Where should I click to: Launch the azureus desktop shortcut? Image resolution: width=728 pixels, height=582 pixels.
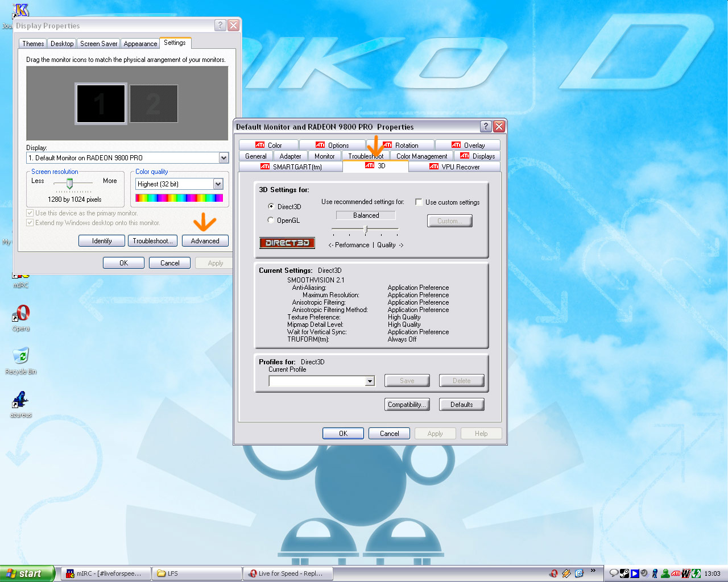[21, 403]
